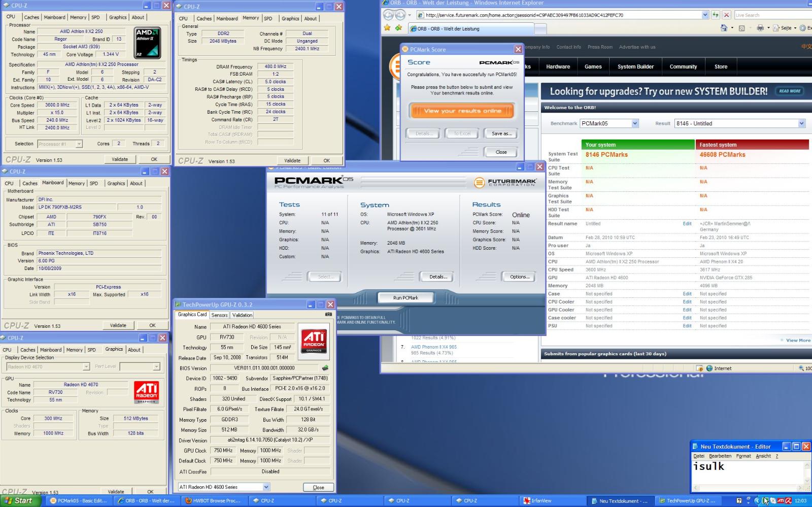Viewport: 812px width, 507px height.
Task: Switch to the Validation tab in GPU-Z
Action: (x=242, y=315)
